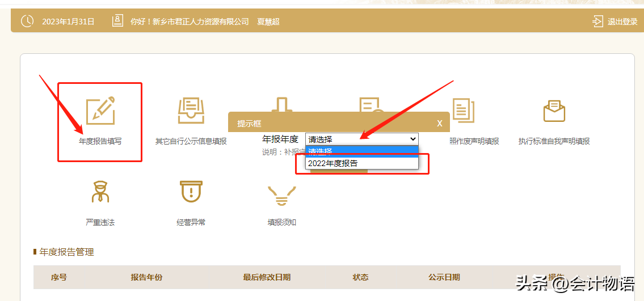Click the 序号 column header
This screenshot has width=644, height=301.
click(x=59, y=278)
